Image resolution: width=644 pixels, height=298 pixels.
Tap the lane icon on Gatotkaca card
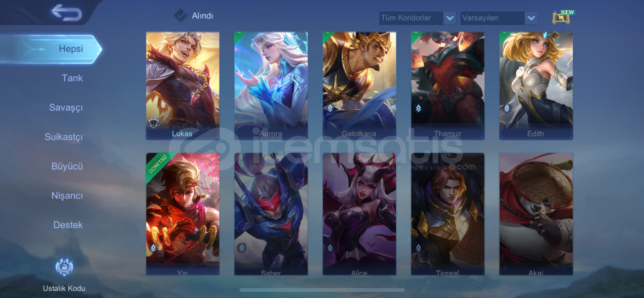[330, 108]
